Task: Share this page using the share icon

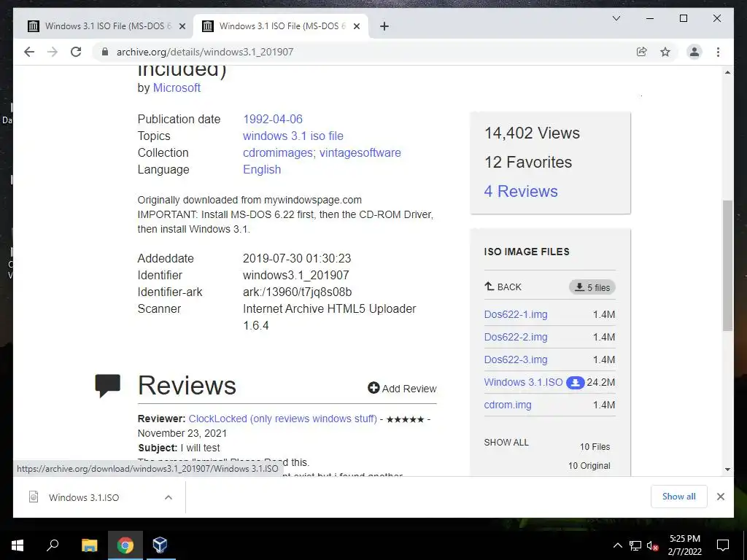Action: coord(642,52)
